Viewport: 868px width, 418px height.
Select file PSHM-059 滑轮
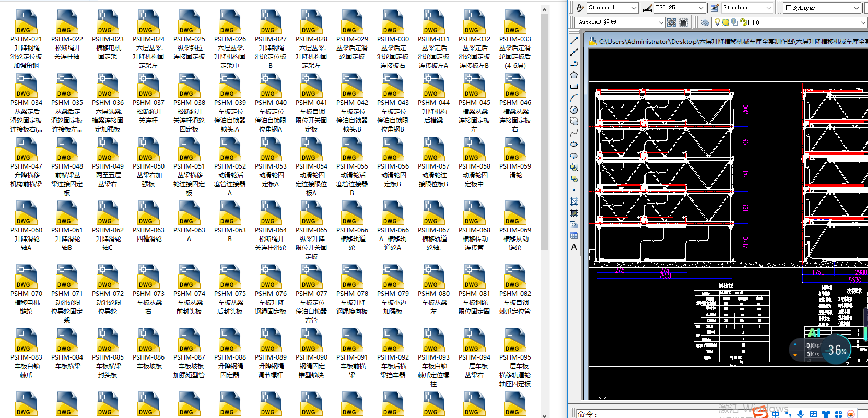pyautogui.click(x=515, y=158)
